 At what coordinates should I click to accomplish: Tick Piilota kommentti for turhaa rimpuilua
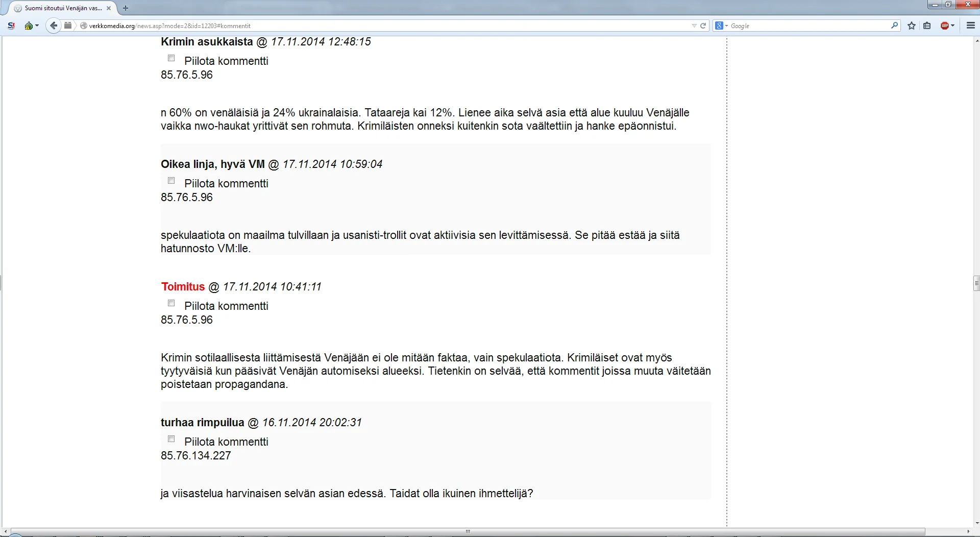[171, 439]
